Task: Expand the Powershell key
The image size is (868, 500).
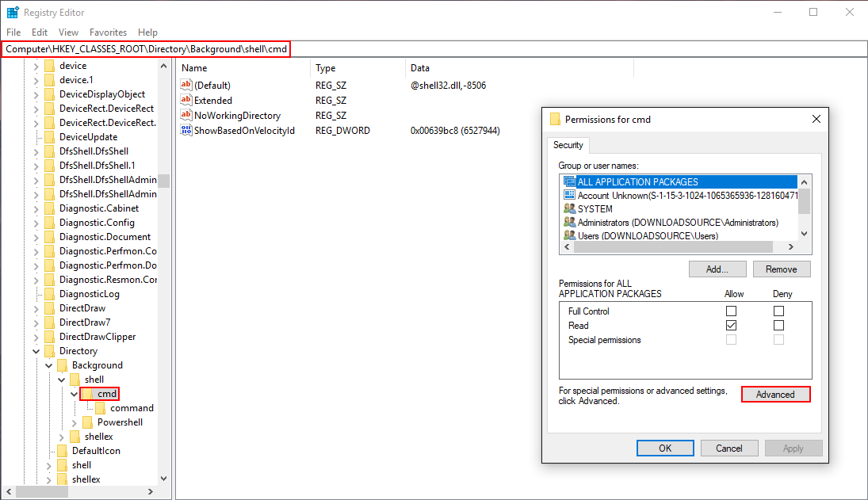Action: tap(75, 423)
